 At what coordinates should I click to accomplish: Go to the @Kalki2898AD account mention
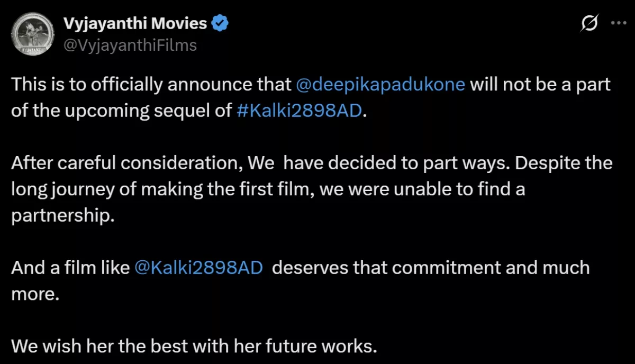pyautogui.click(x=199, y=268)
